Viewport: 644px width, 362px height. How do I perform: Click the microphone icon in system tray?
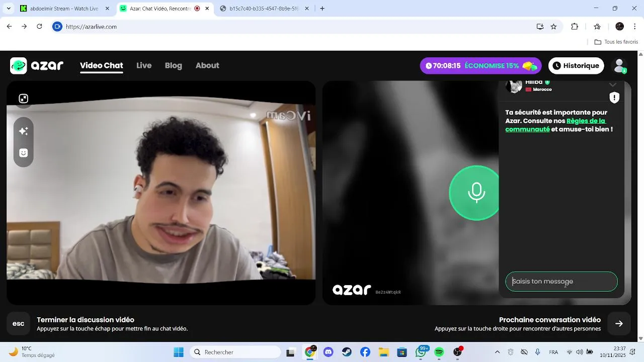pos(537,352)
